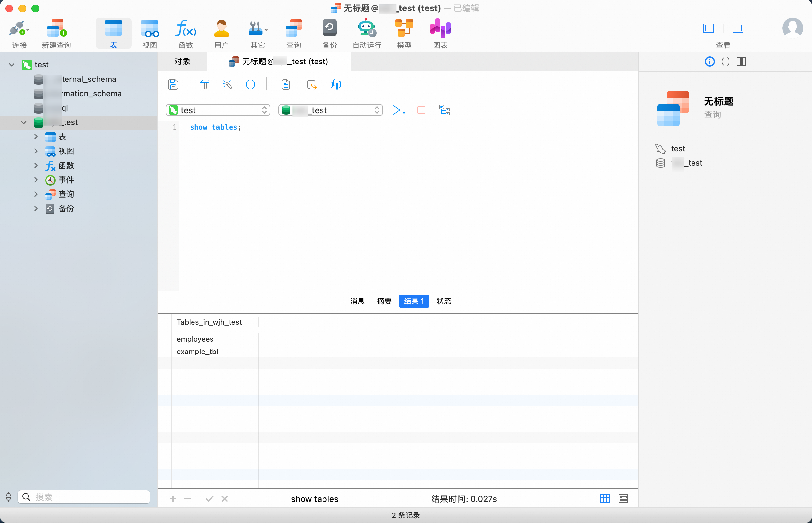Select the employees result row

(x=195, y=339)
